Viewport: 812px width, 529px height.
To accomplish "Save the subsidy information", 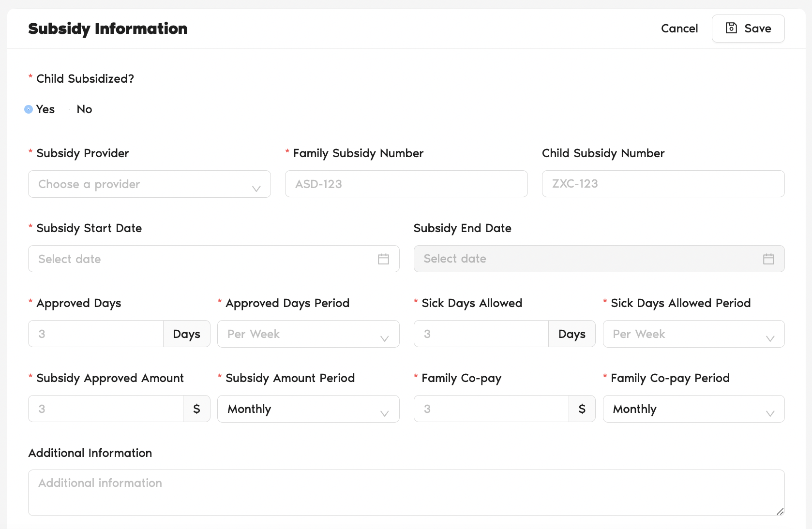I will 748,29.
